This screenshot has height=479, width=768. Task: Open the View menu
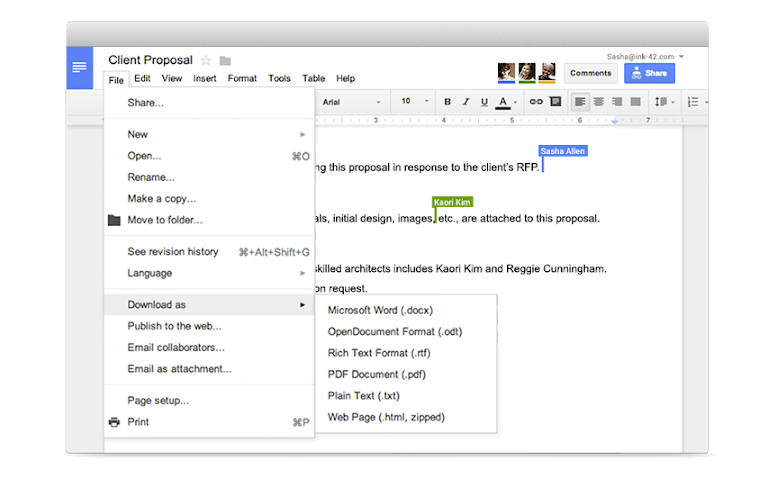coord(172,78)
